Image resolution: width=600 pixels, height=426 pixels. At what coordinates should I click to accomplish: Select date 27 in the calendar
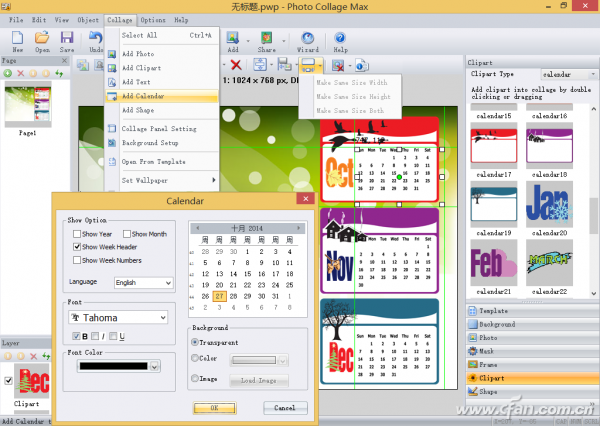pos(219,296)
